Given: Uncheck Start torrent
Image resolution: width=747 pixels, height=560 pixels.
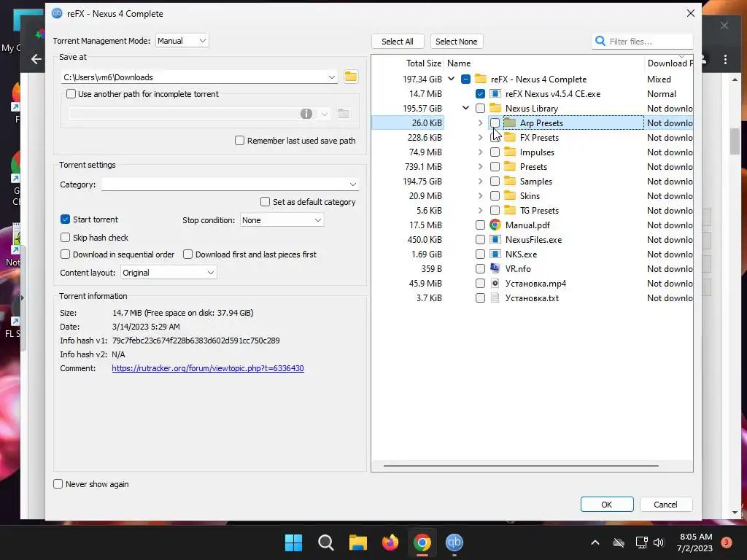Looking at the screenshot, I should click(65, 219).
